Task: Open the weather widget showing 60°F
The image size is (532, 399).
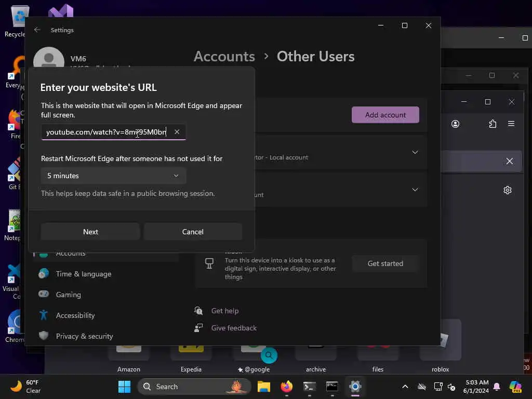Action: click(25, 387)
